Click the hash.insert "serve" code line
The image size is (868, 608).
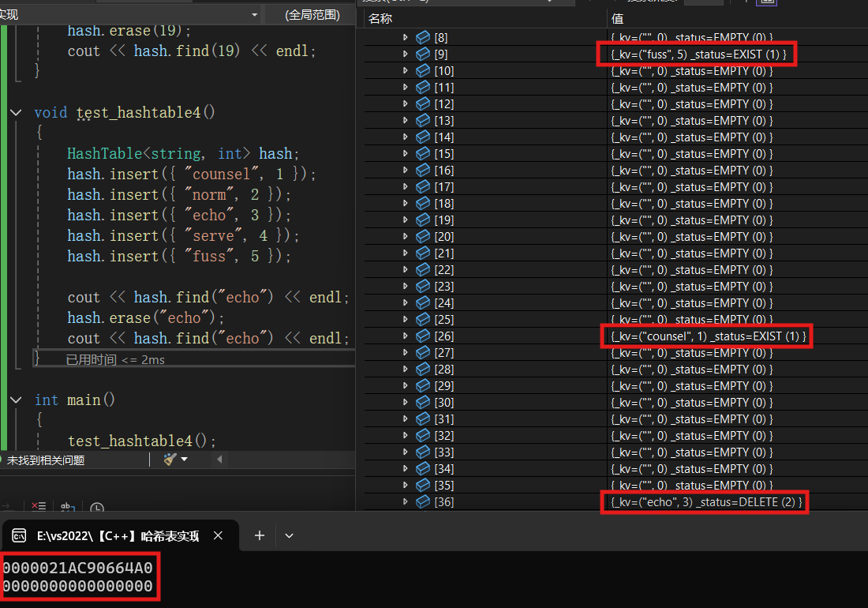click(183, 236)
